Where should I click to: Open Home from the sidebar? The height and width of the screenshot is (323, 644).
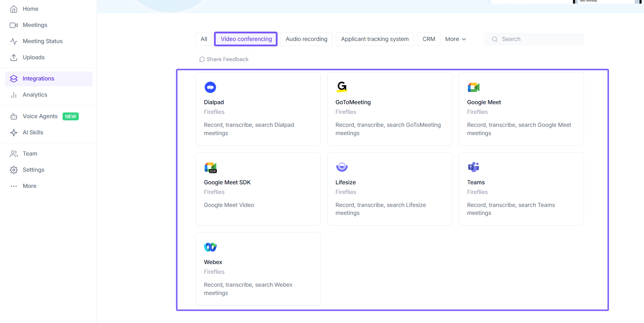30,9
